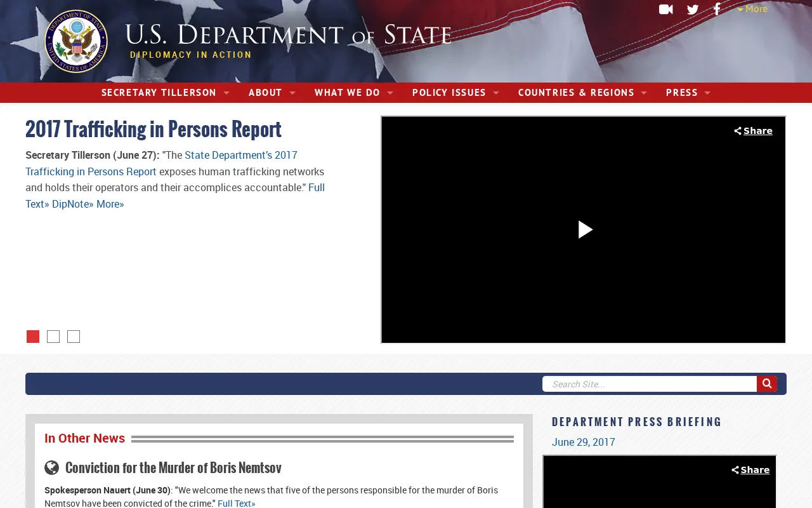
Task: Open Full Text of the Nemtsov statement
Action: (236, 504)
